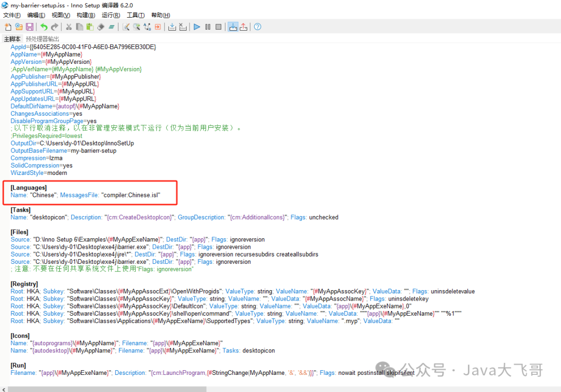Image resolution: width=561 pixels, height=392 pixels.
Task: Open Help with the question mark icon
Action: tap(258, 27)
